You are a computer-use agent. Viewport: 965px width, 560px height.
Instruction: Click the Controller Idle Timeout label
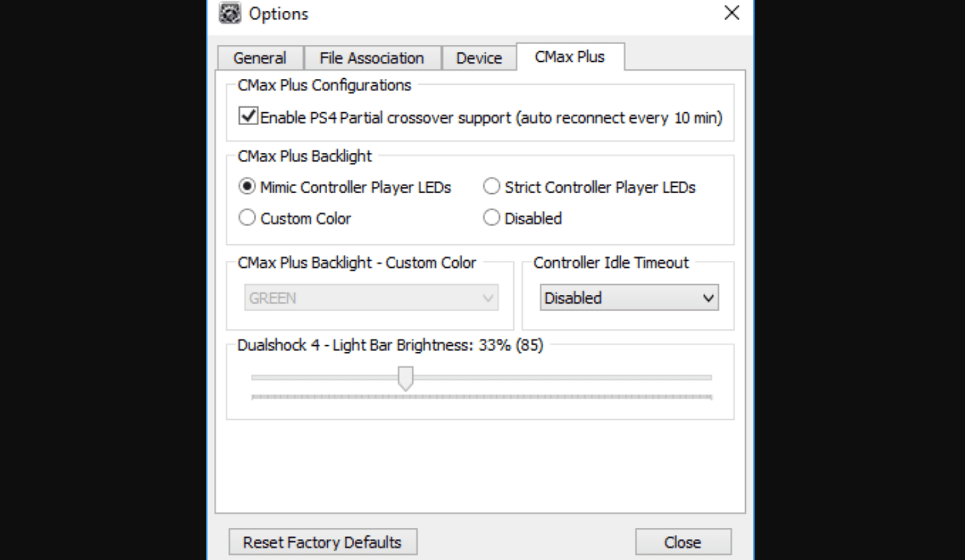pyautogui.click(x=611, y=263)
